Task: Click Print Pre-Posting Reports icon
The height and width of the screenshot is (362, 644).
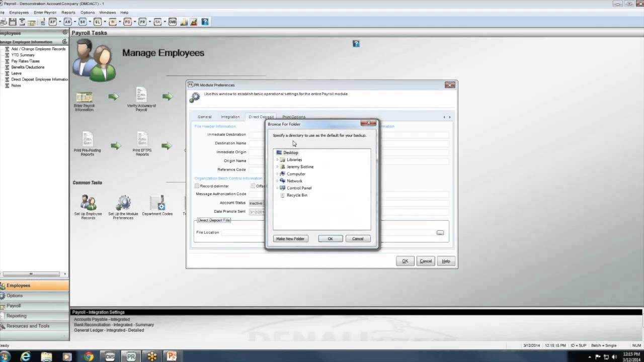Action: [88, 144]
